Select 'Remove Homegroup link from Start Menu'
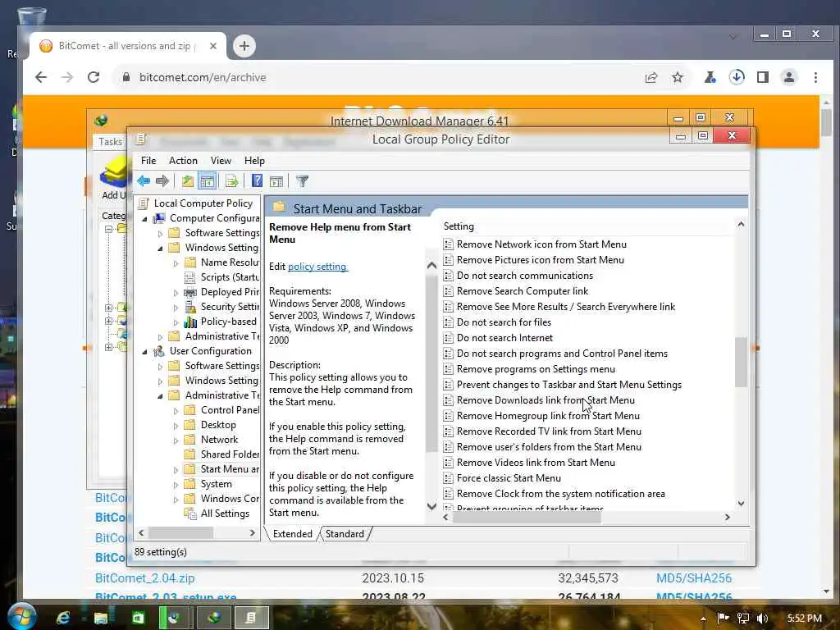Screen dimensions: 840x630 [548, 416]
